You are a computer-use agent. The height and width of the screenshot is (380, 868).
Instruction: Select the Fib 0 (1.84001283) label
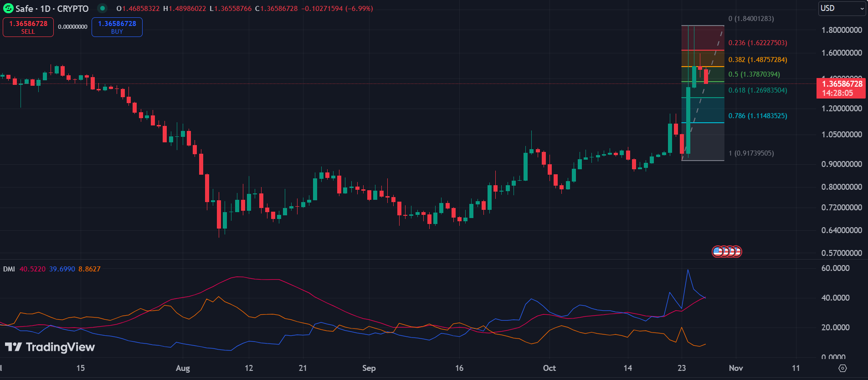click(751, 19)
